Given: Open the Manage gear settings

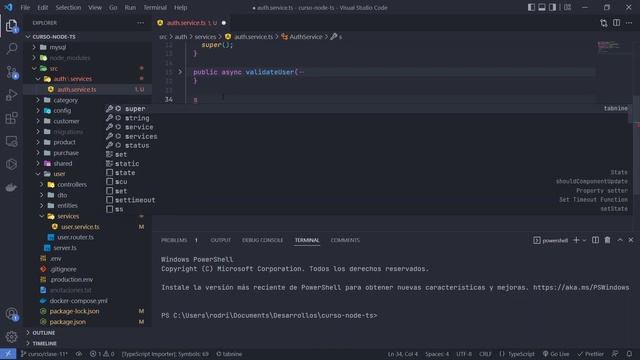Looking at the screenshot, I should (11, 337).
